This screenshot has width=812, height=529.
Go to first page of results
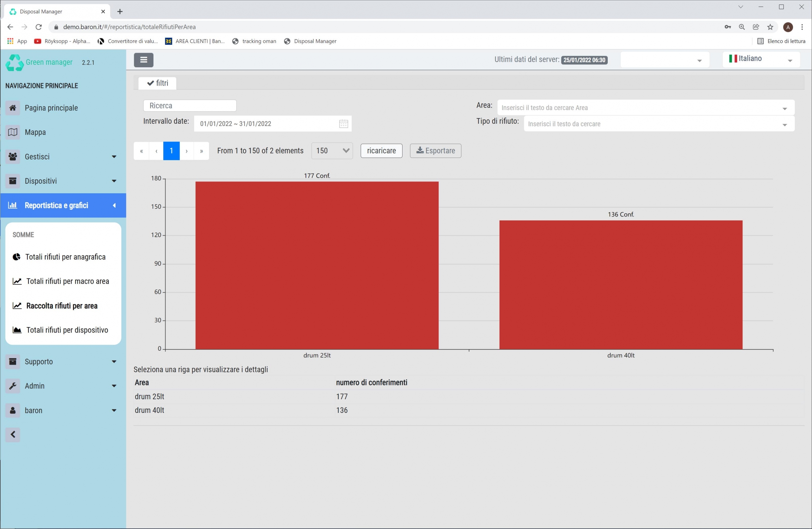(x=141, y=151)
